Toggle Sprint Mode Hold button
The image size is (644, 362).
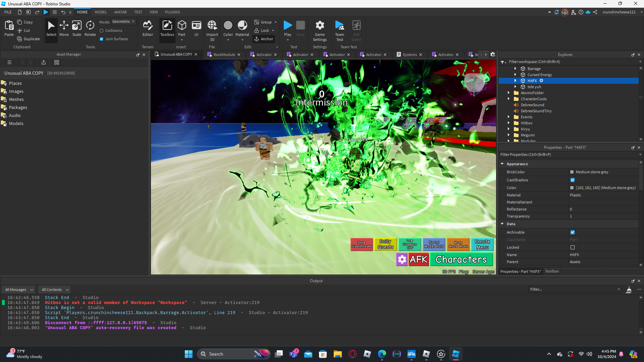pos(434,244)
